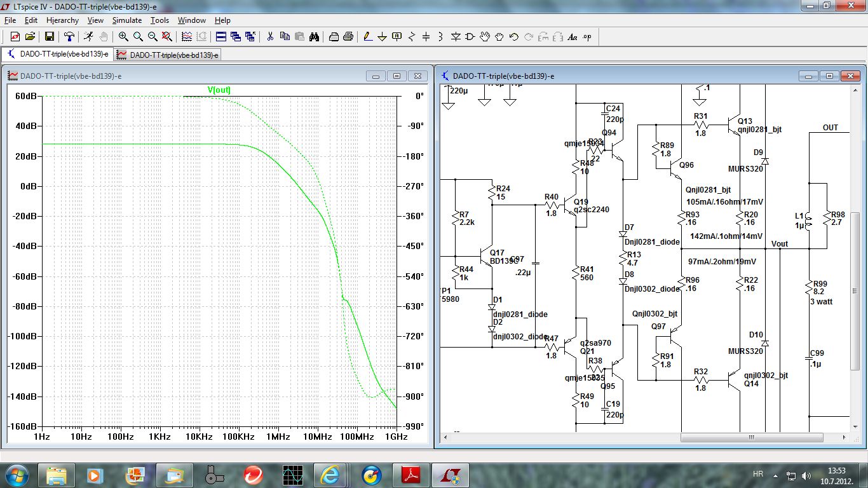Cascade windows using the toolbar icon
Screen dimensions: 868x488
235,37
